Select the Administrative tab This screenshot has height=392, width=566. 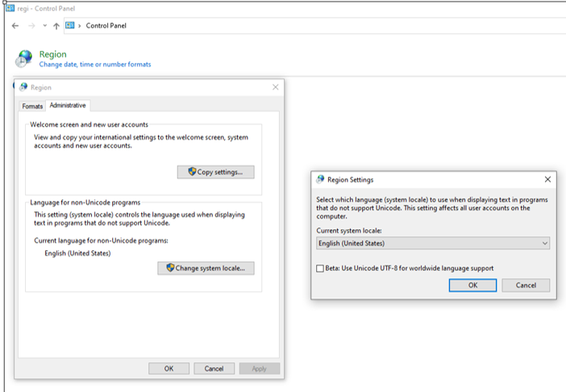pos(68,106)
